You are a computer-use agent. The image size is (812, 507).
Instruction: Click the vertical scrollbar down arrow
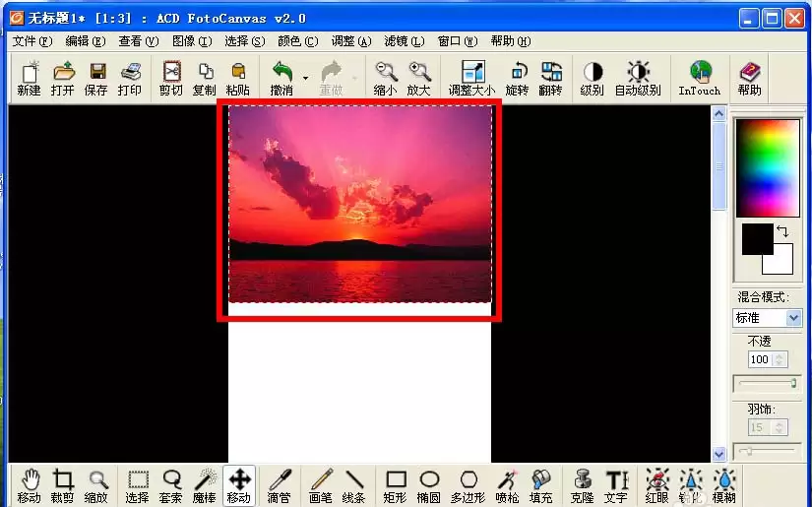pos(718,454)
